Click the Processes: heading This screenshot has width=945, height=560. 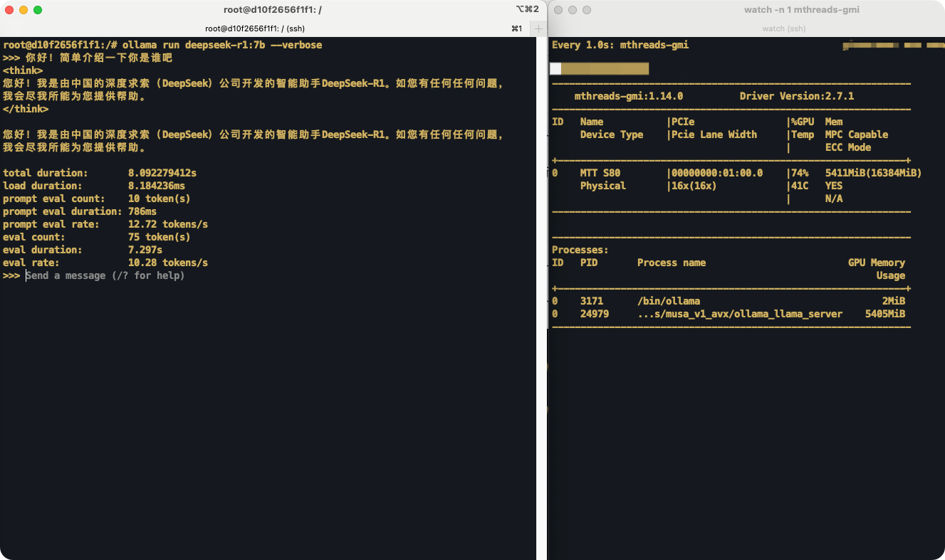point(580,250)
